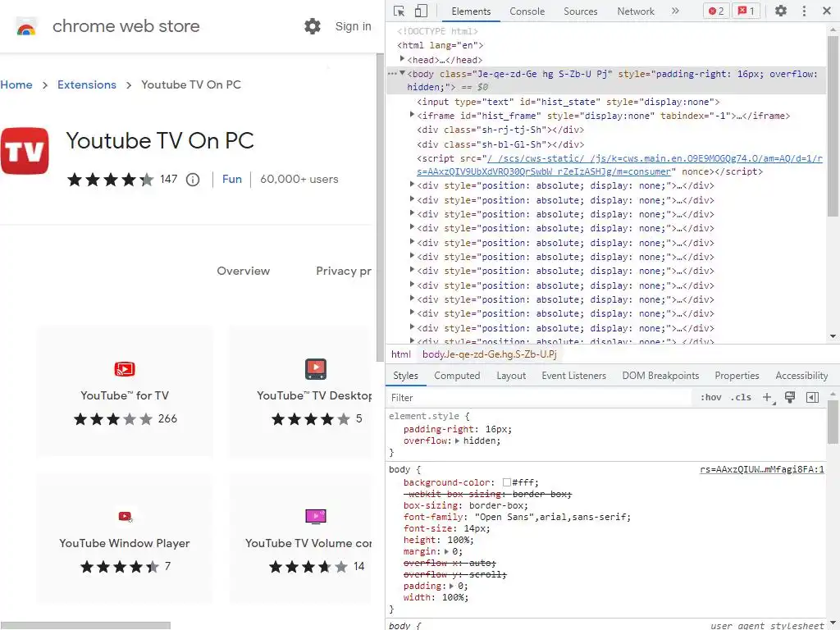Click the Privacy practices tab

coord(344,271)
